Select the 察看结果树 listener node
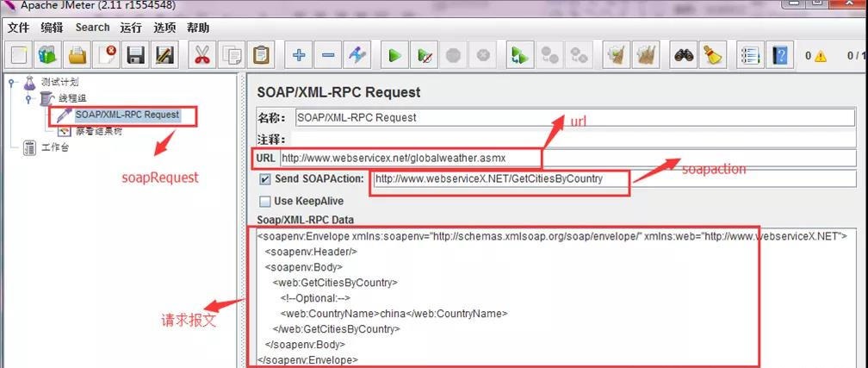Screen dimensions: 868x368 coord(98,131)
